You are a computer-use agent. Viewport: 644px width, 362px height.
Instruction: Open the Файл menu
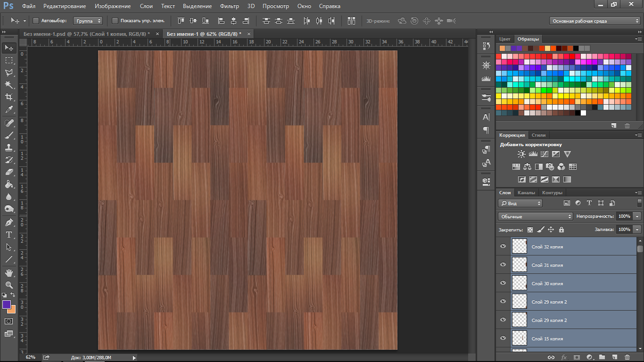[29, 6]
